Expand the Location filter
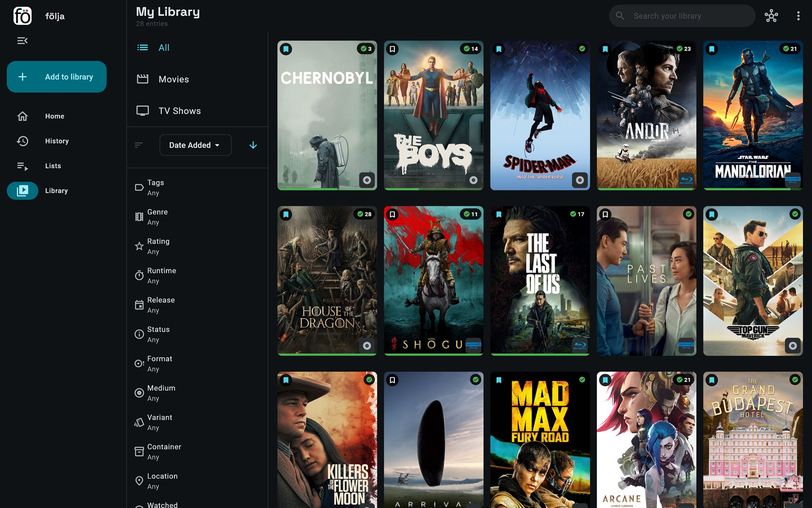 tap(197, 481)
